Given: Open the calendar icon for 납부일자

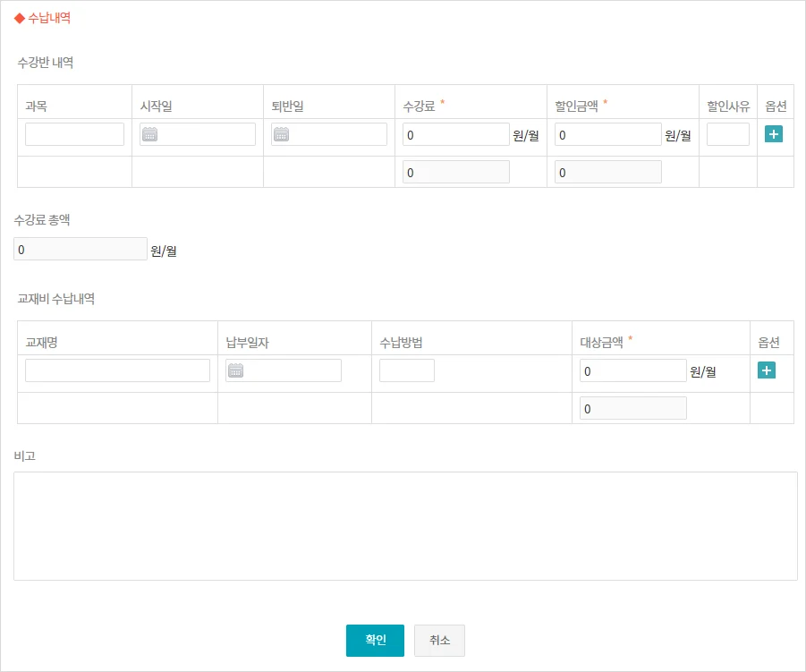Looking at the screenshot, I should 236,371.
